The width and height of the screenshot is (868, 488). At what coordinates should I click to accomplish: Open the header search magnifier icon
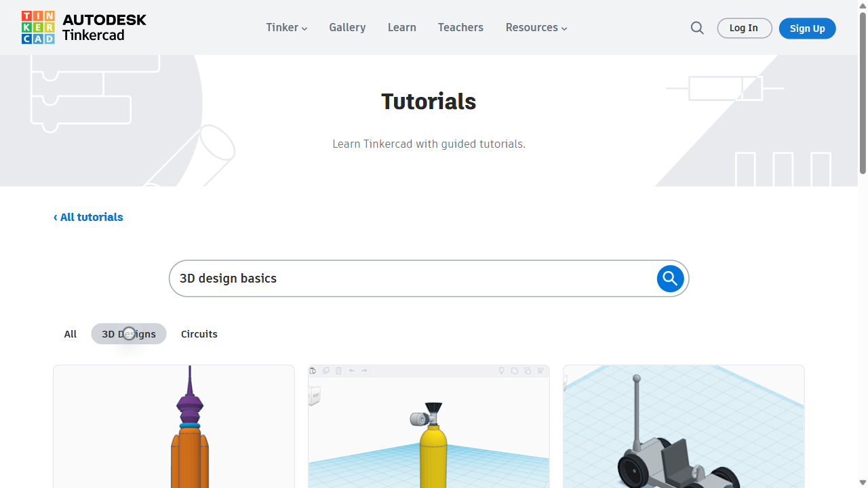click(x=697, y=28)
